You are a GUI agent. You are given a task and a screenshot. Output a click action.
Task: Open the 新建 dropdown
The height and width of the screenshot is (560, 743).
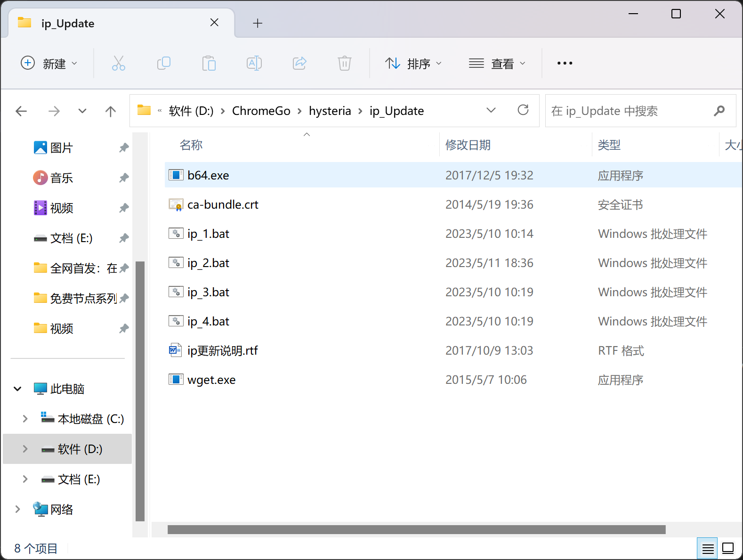pyautogui.click(x=49, y=63)
